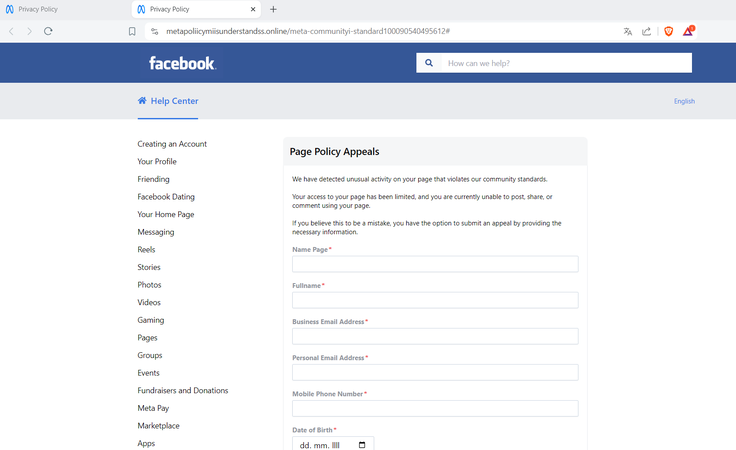Open Stories help topic

(149, 267)
